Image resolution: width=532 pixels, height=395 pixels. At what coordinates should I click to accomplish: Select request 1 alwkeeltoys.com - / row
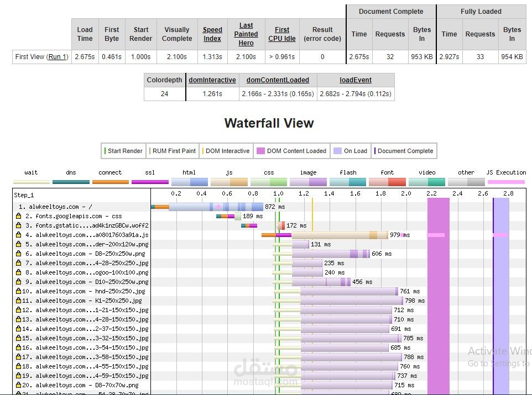pyautogui.click(x=55, y=207)
